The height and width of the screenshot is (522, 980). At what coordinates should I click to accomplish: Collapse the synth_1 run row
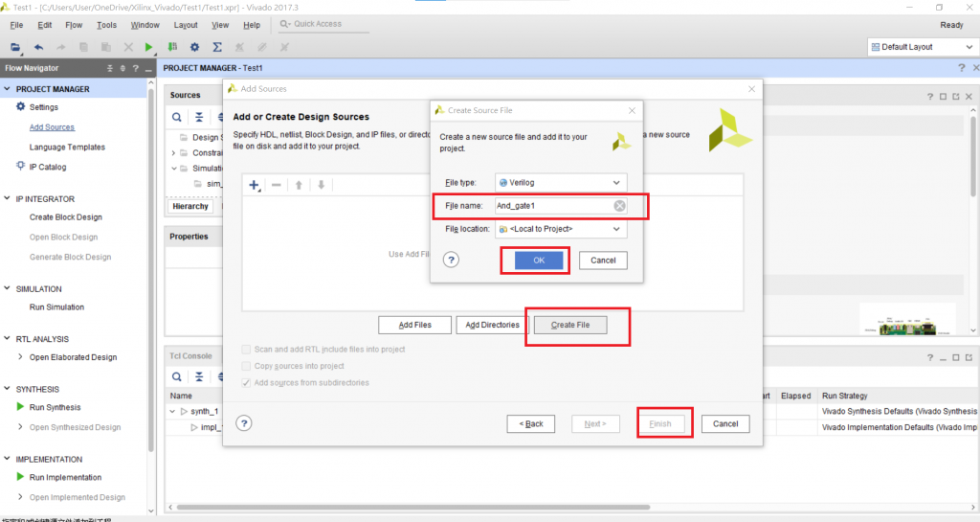(x=172, y=411)
